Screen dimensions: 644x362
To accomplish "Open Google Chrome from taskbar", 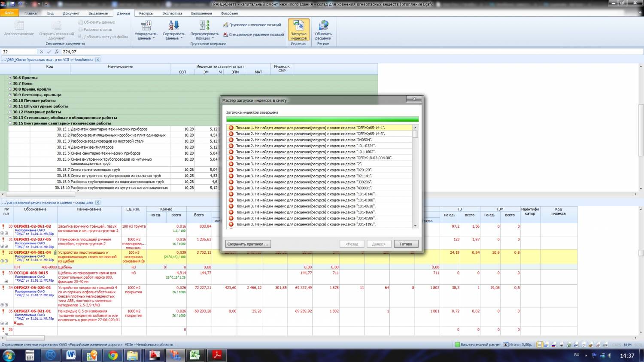I will 113,355.
